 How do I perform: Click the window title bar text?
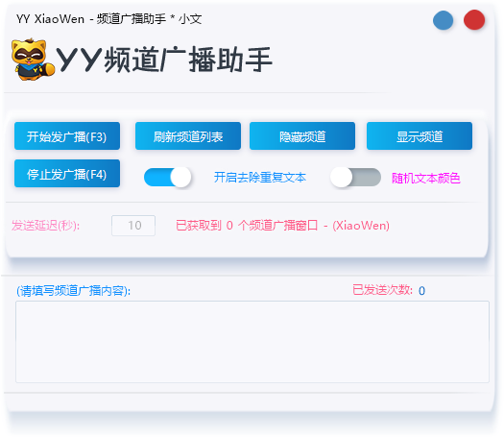(109, 19)
